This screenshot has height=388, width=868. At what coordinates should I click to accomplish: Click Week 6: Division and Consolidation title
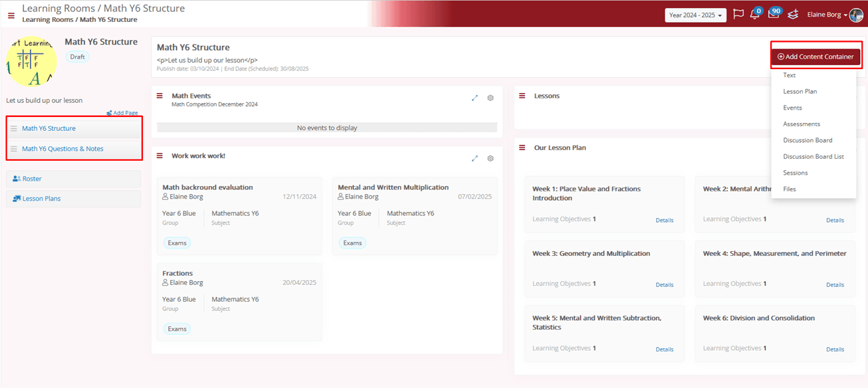[x=758, y=318]
